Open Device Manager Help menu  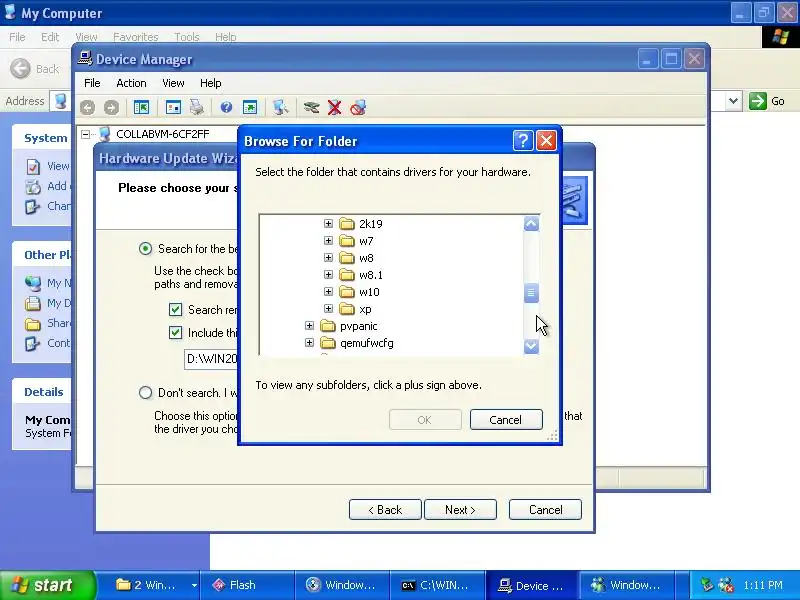coord(210,83)
